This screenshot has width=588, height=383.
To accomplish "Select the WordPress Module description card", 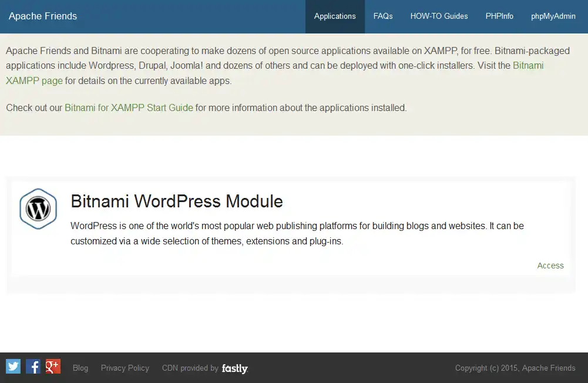I will tap(294, 233).
